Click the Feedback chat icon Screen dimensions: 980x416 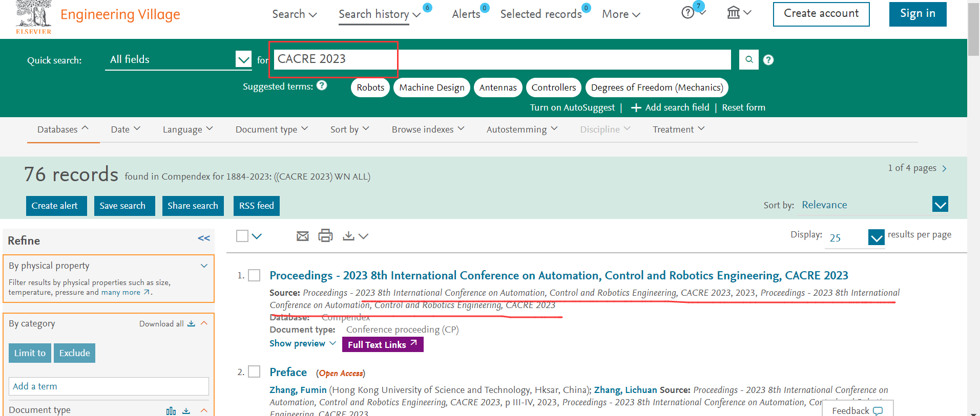pyautogui.click(x=878, y=411)
